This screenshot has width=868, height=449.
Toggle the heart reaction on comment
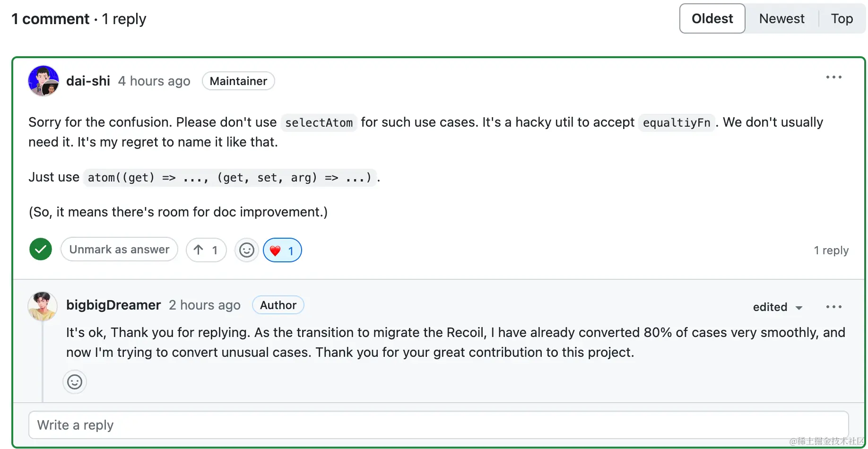pos(282,250)
